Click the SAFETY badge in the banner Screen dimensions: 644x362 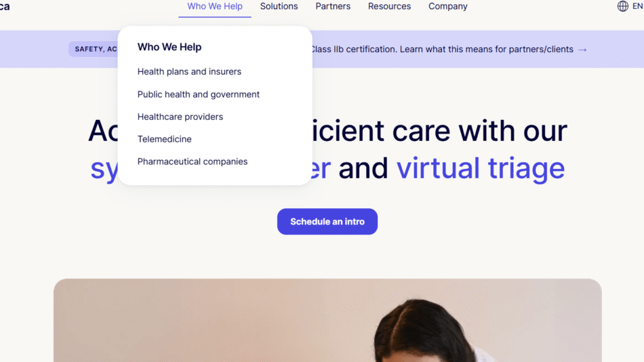click(94, 49)
